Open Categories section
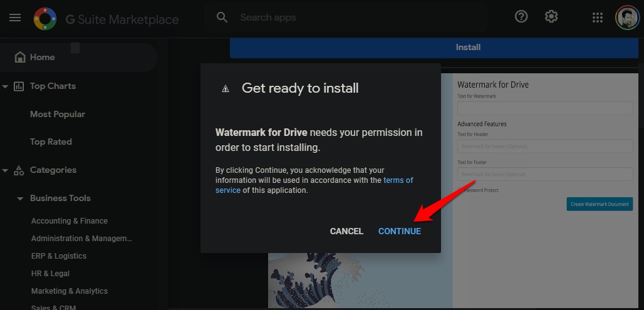The width and height of the screenshot is (644, 310). [x=53, y=170]
